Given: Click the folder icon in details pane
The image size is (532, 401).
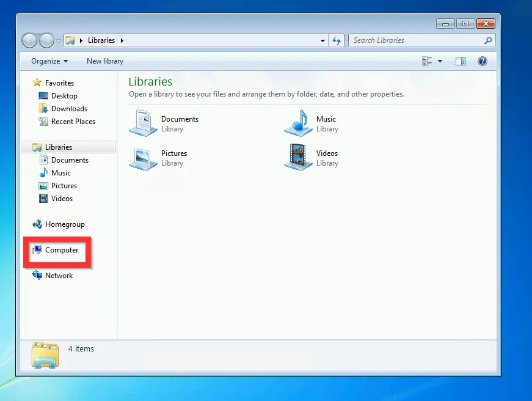Looking at the screenshot, I should pyautogui.click(x=45, y=355).
